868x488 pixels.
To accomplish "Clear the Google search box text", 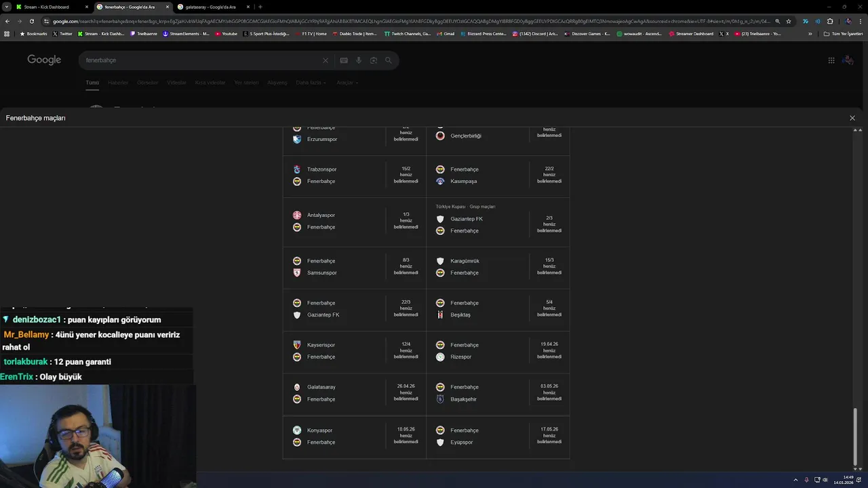I will click(x=325, y=60).
